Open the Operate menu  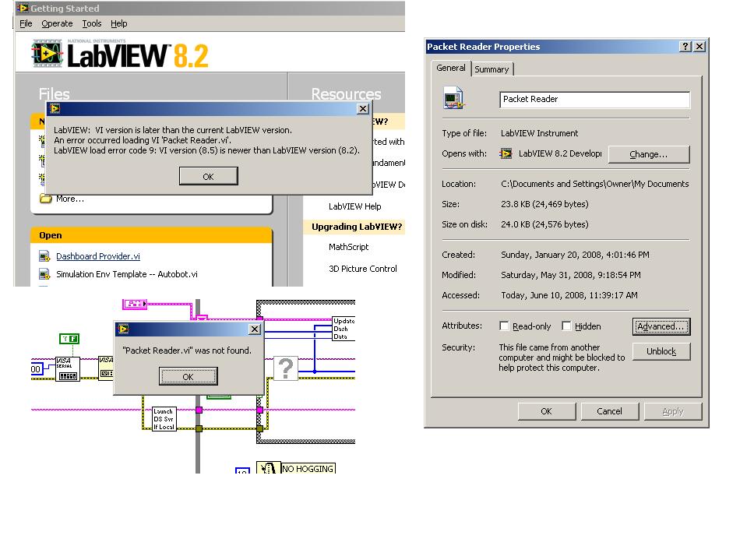[x=57, y=23]
